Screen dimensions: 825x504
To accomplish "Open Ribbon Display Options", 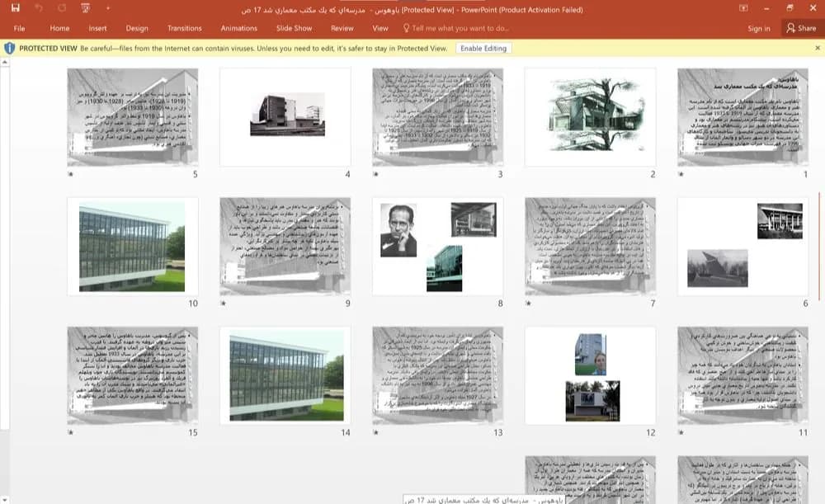I will [x=743, y=8].
